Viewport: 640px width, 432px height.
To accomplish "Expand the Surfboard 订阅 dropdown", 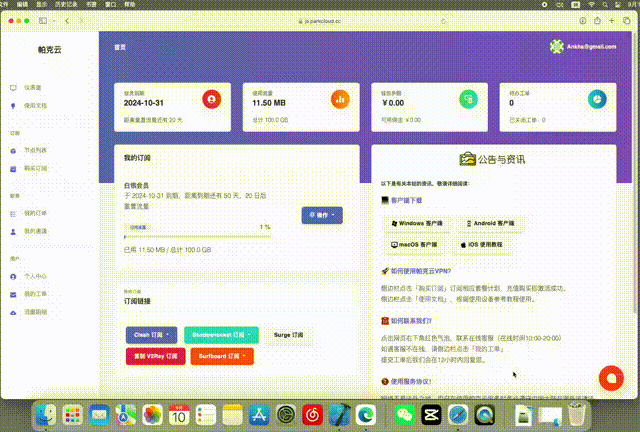I will (x=222, y=355).
